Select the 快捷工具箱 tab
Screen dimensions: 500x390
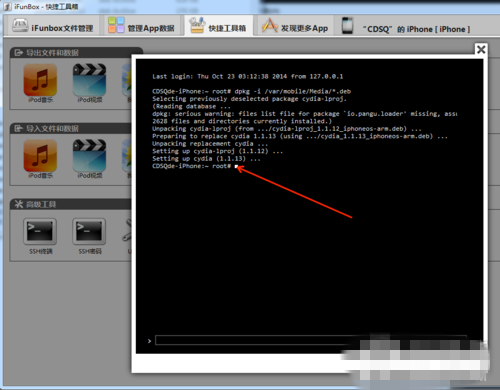(x=219, y=26)
